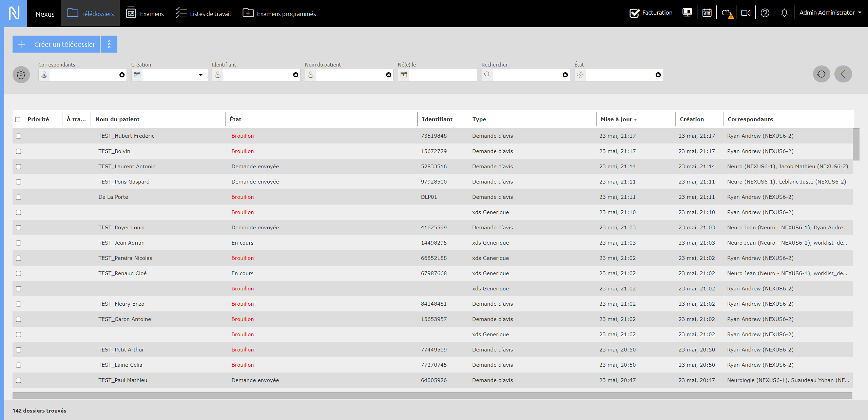Clear the Nom du patient filter
868x420 pixels.
pos(389,75)
